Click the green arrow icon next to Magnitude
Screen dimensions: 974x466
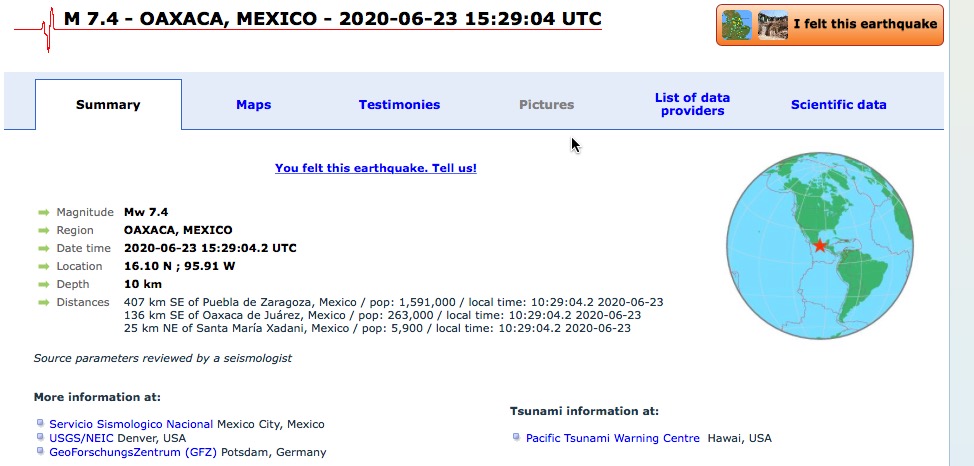click(x=43, y=213)
